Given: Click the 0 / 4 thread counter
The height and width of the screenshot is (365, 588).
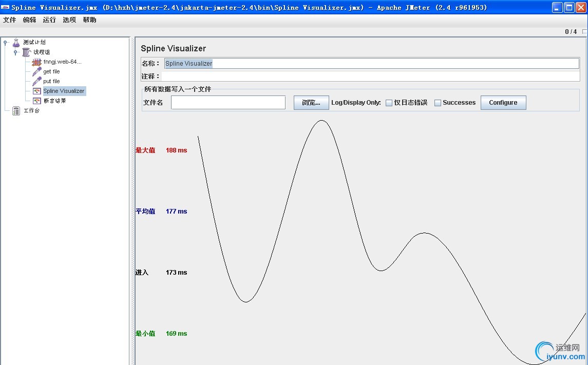Looking at the screenshot, I should 571,32.
